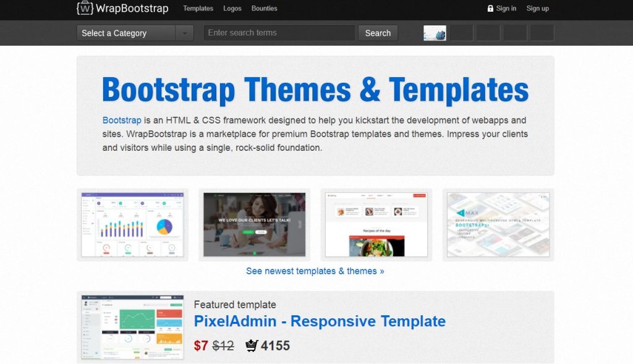Open PixelAdmin - Responsive Template

320,321
